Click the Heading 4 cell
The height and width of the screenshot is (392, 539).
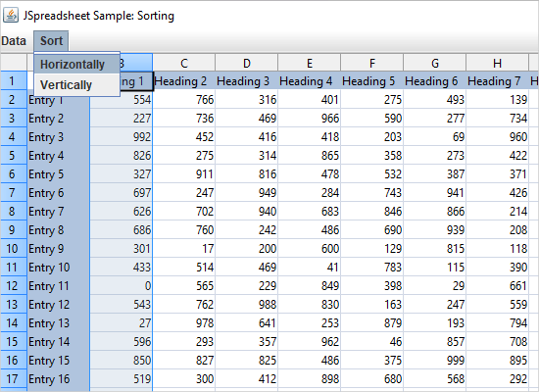(310, 81)
